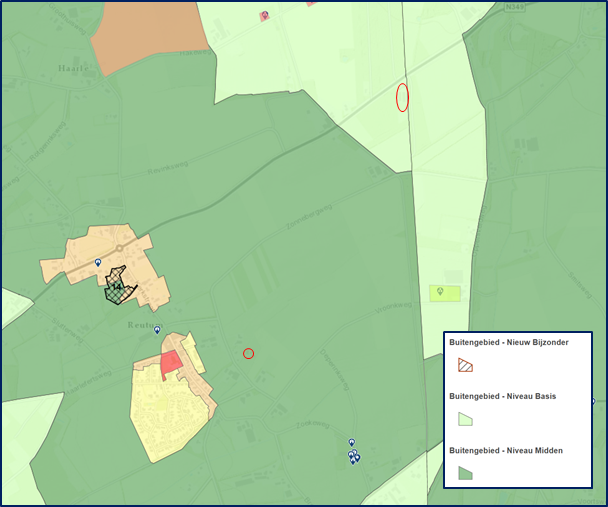The height and width of the screenshot is (507, 608).
Task: Click the Zonnebergweg road label
Action: [309, 217]
